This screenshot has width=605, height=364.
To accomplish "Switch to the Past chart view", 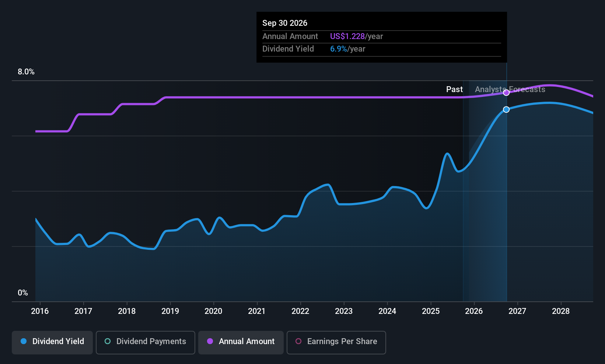I will (x=454, y=89).
